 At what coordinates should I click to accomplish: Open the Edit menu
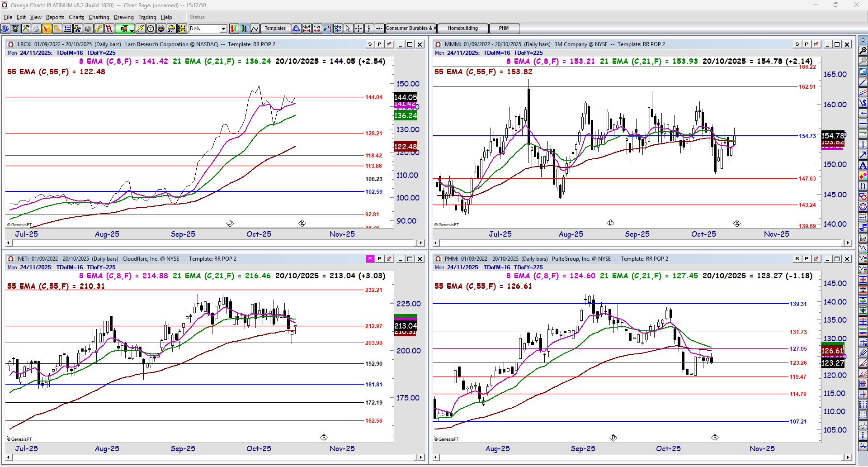pyautogui.click(x=21, y=17)
